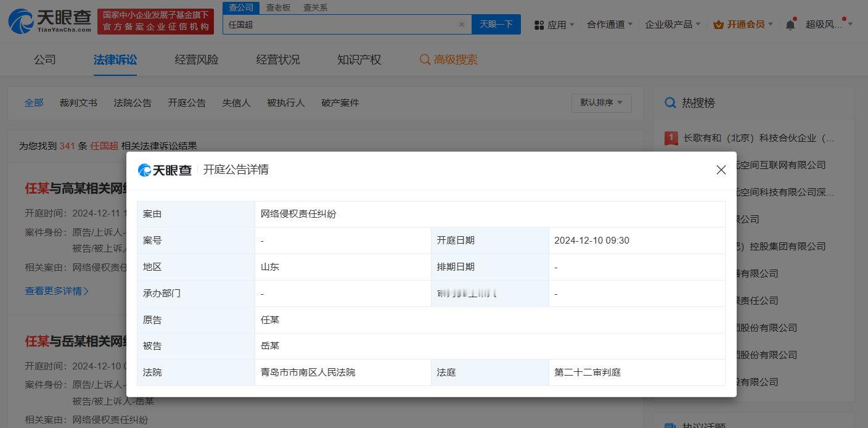Select the 查关系 search tab
Viewport: 868px width, 428px height.
coord(315,7)
